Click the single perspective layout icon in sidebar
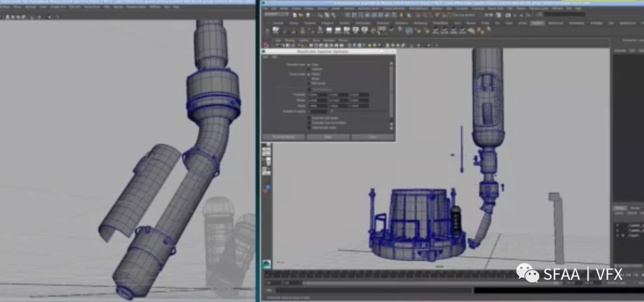The width and height of the screenshot is (644, 302). (266, 145)
